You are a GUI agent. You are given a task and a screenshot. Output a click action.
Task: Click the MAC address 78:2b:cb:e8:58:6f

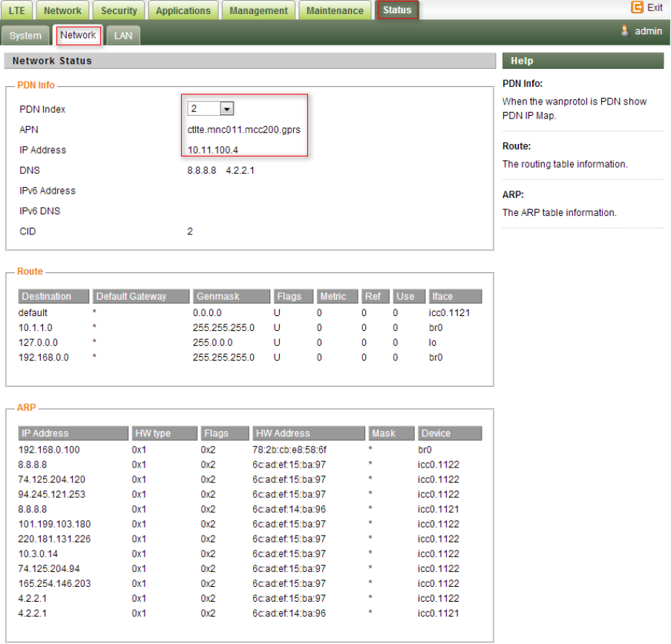click(x=289, y=450)
